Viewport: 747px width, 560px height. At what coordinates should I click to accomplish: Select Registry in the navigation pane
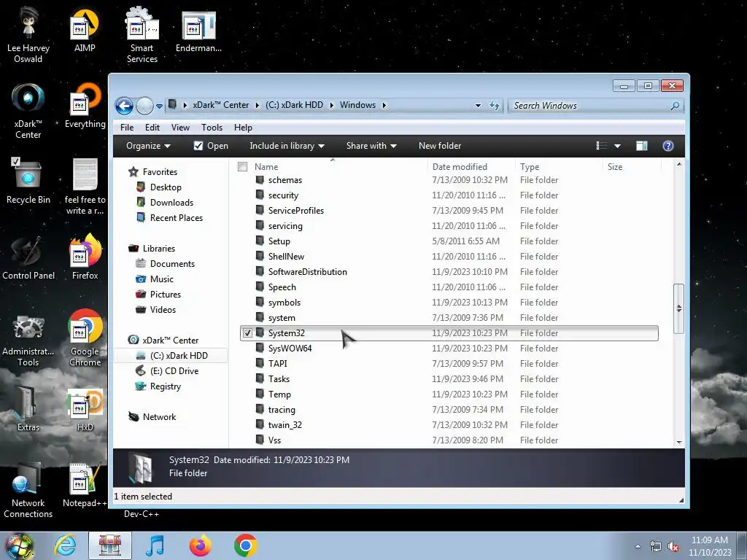pyautogui.click(x=166, y=386)
